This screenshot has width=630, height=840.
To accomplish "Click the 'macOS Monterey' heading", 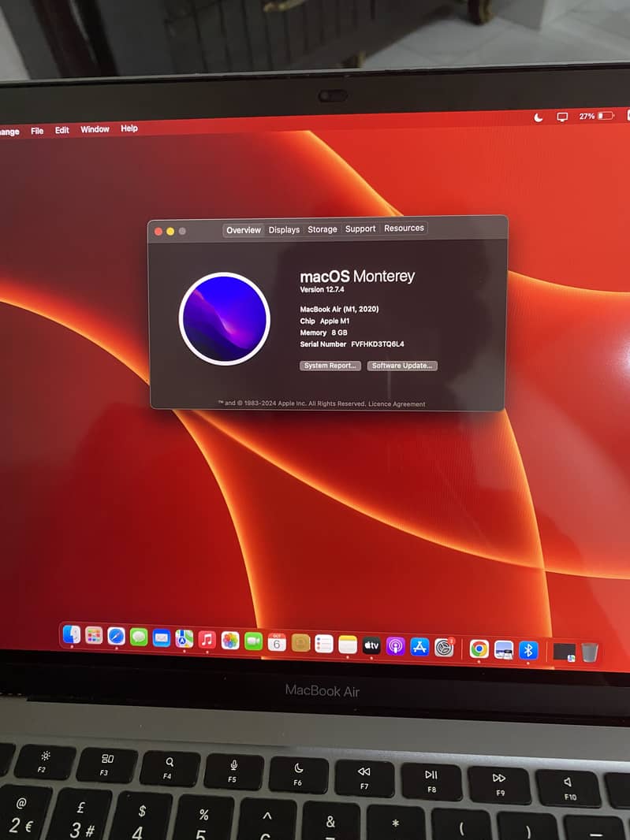I will point(357,277).
